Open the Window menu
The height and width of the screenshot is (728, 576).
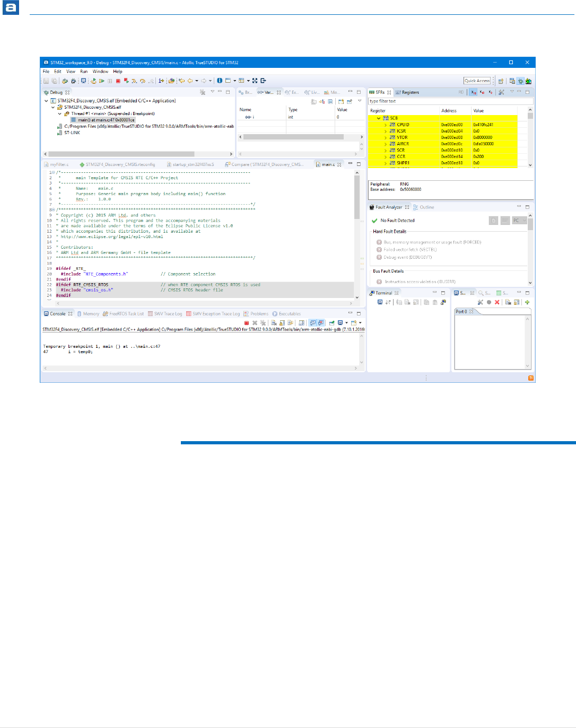(x=100, y=71)
